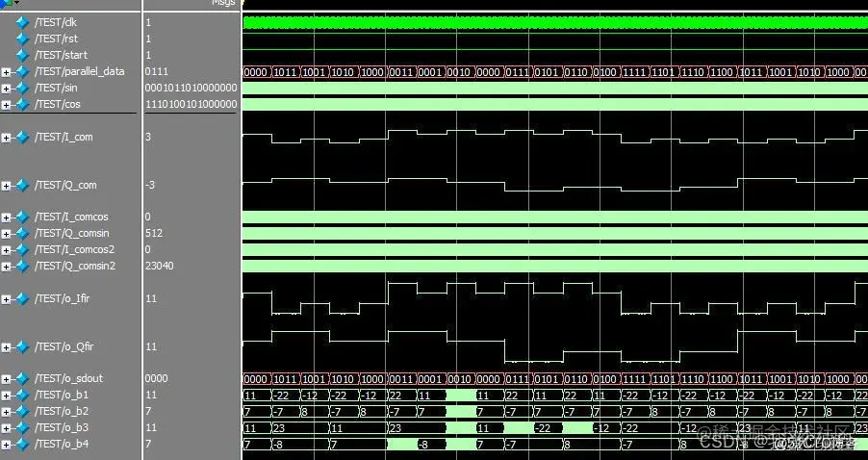Click the /TEST/I_comcos2 diamond icon

[22, 249]
